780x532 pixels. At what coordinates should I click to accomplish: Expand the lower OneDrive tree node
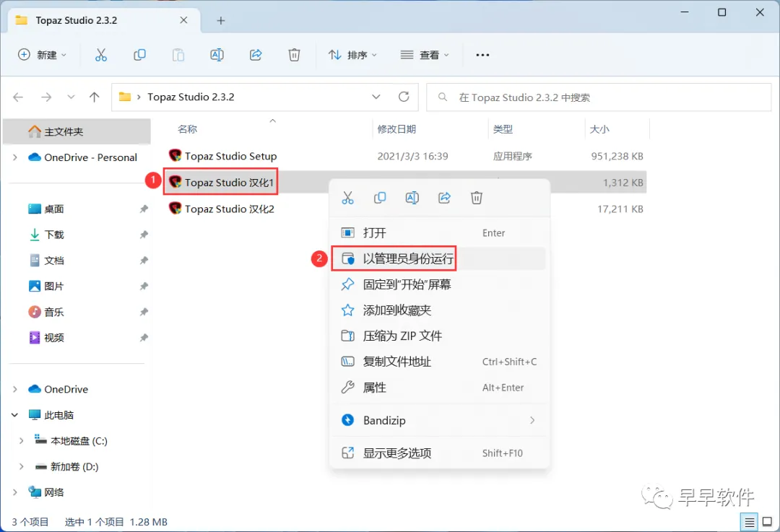tap(15, 389)
